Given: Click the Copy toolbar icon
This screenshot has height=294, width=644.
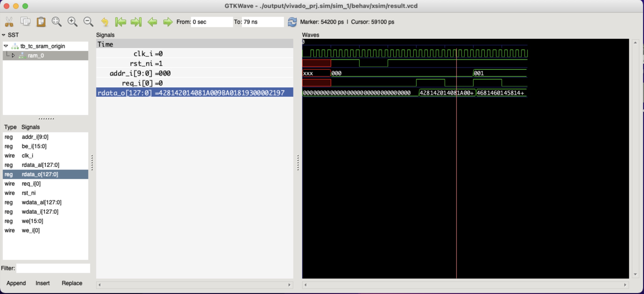Looking at the screenshot, I should click(25, 22).
